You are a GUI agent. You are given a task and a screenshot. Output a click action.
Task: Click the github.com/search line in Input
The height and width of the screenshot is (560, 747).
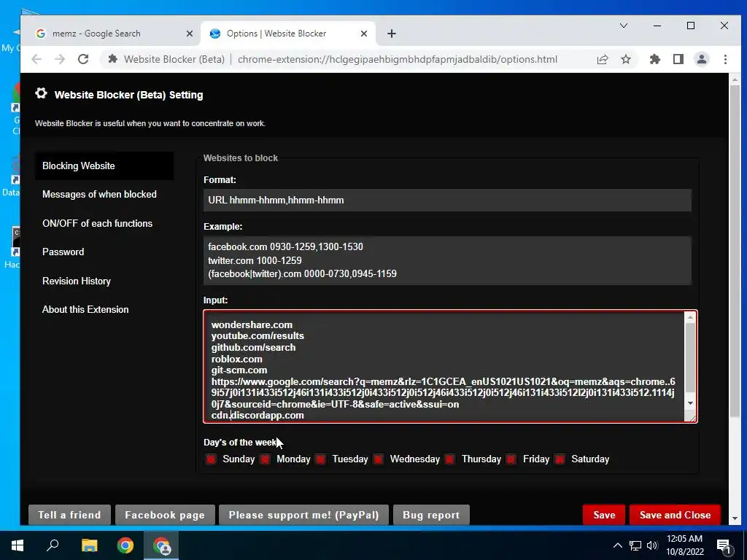click(x=253, y=348)
